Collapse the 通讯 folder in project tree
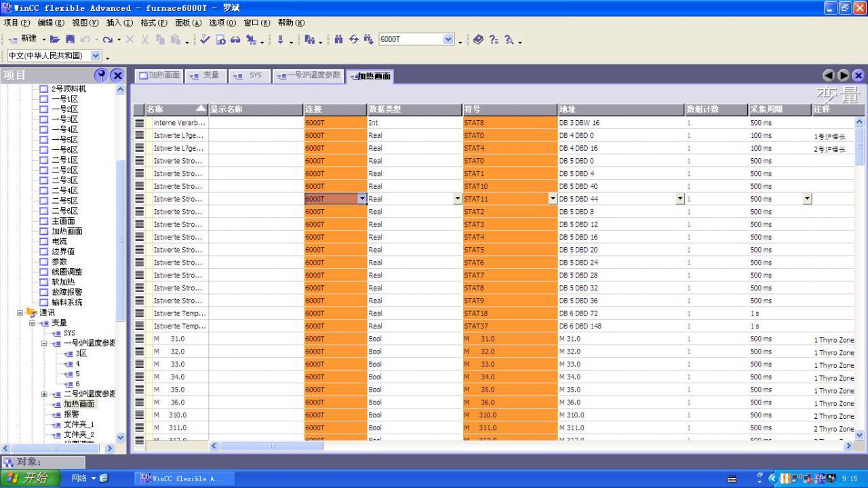 click(20, 313)
